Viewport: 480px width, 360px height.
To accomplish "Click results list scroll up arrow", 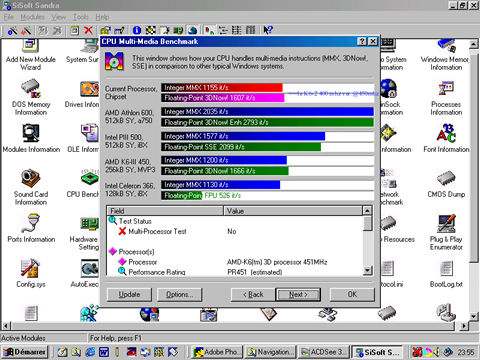I will (367, 211).
